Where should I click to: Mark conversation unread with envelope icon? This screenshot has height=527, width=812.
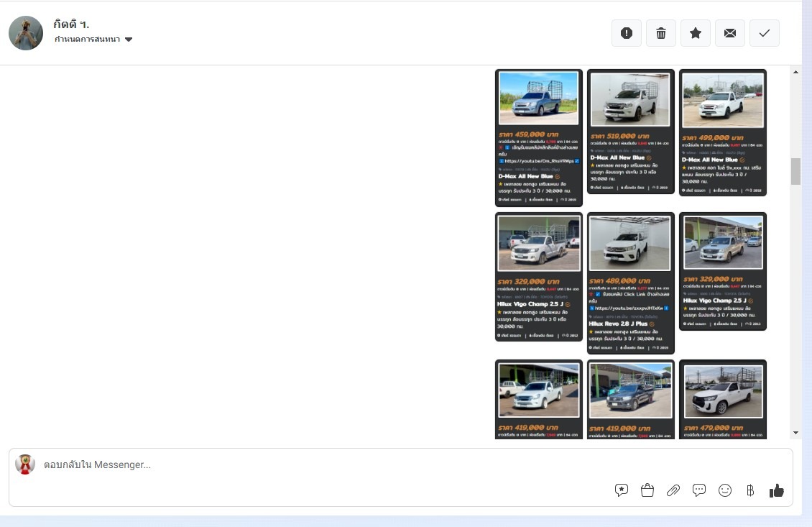tap(730, 33)
